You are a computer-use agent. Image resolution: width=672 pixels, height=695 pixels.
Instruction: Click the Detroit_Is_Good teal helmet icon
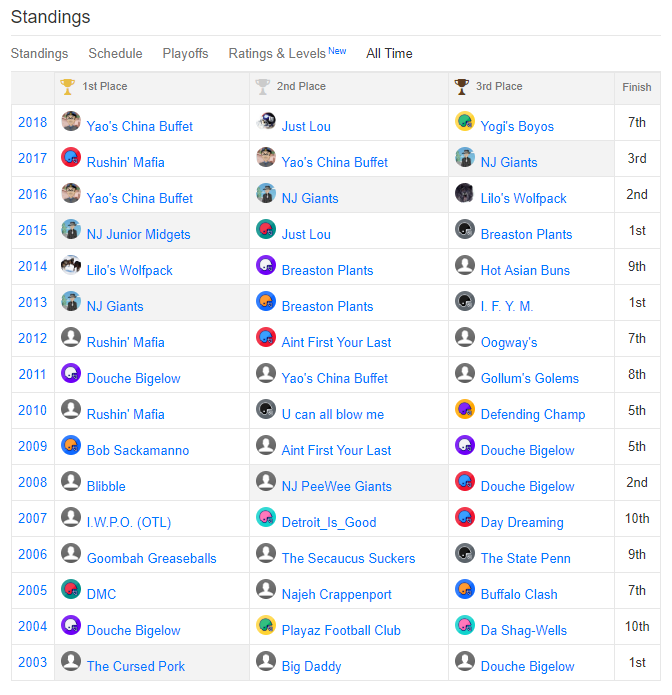tap(266, 517)
